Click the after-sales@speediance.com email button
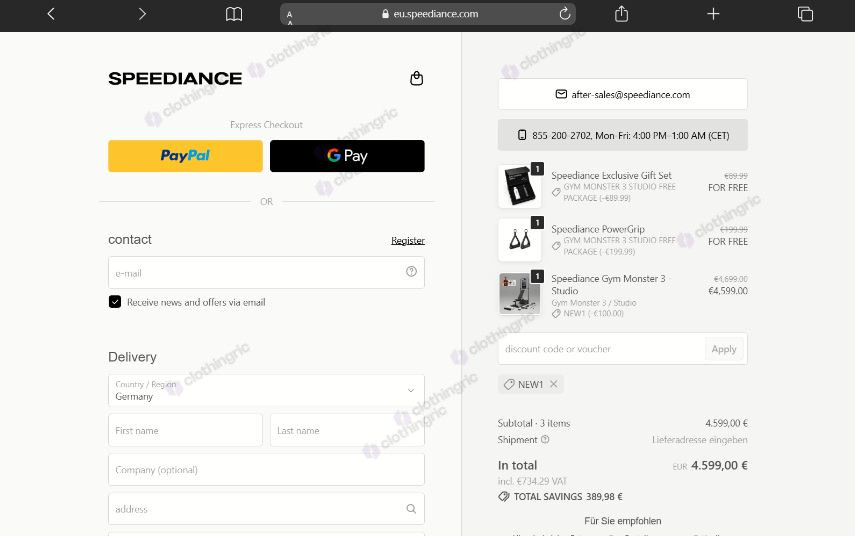This screenshot has height=536, width=855. point(623,94)
